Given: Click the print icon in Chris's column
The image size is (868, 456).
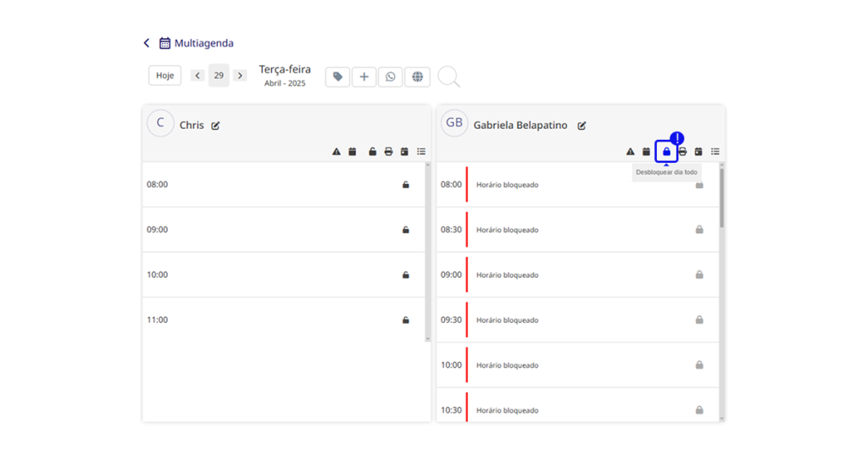Looking at the screenshot, I should [388, 152].
